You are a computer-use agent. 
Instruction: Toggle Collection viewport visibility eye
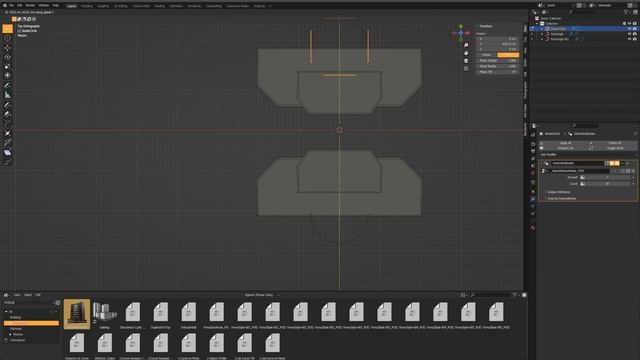(629, 24)
